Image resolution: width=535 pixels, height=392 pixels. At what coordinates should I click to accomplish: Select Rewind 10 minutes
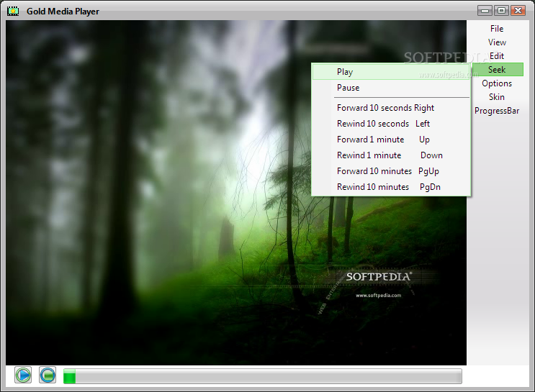(x=391, y=187)
